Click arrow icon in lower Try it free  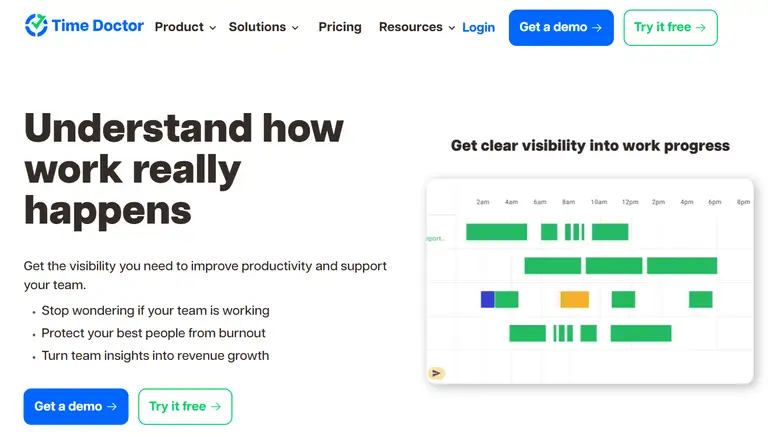tap(216, 407)
